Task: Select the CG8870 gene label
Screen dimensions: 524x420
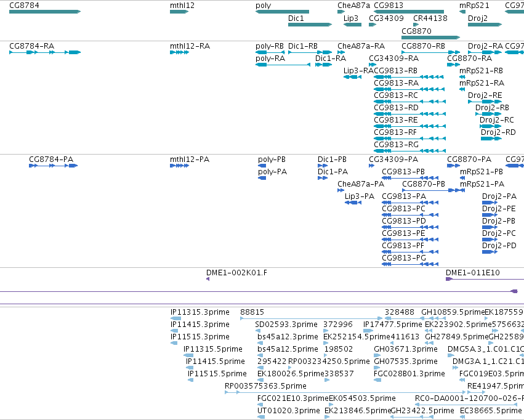Action: [416, 31]
